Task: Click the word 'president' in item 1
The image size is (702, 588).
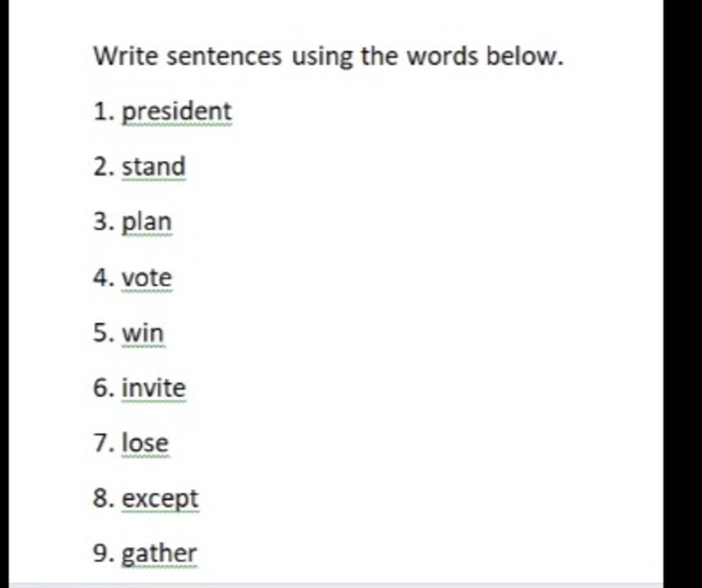Action: point(177,112)
